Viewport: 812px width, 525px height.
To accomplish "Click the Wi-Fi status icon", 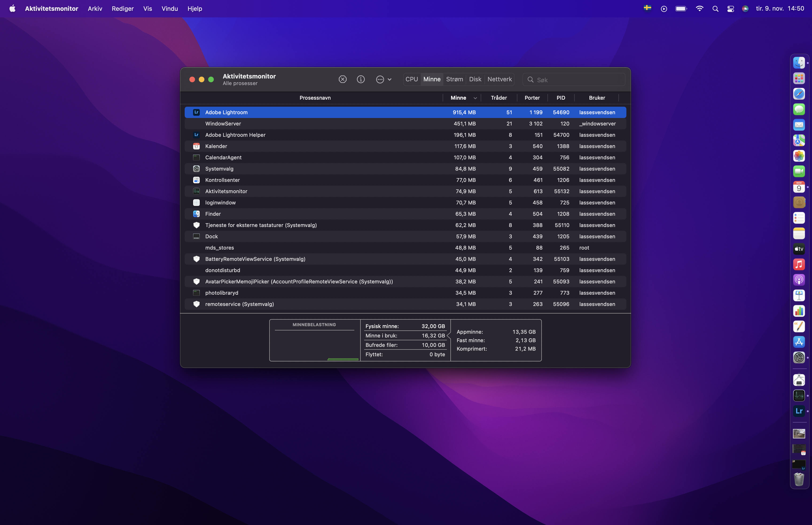I will (699, 8).
